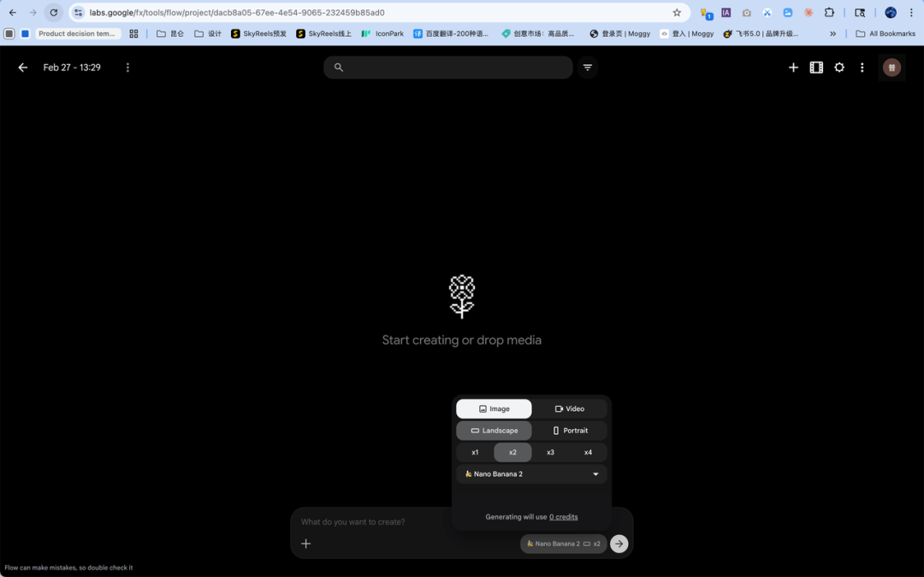Click the search magnifier icon in search bar

point(338,67)
